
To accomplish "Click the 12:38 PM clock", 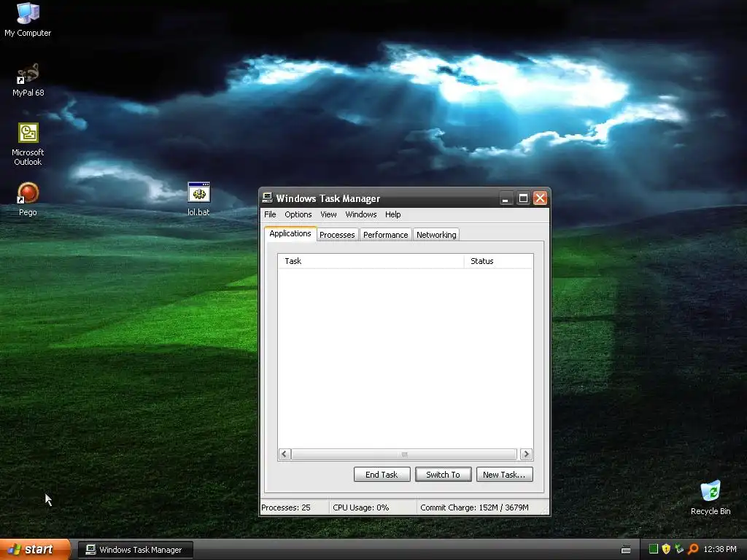I will (720, 549).
